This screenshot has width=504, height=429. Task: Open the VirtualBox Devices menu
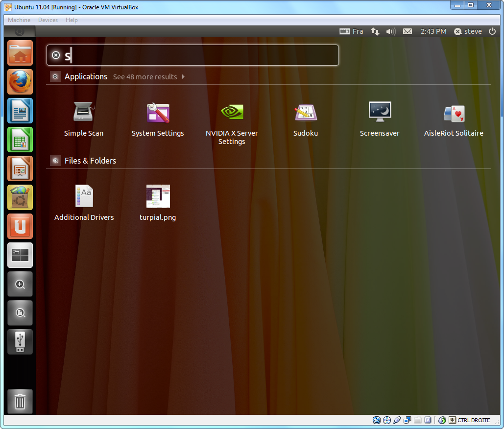tap(48, 20)
